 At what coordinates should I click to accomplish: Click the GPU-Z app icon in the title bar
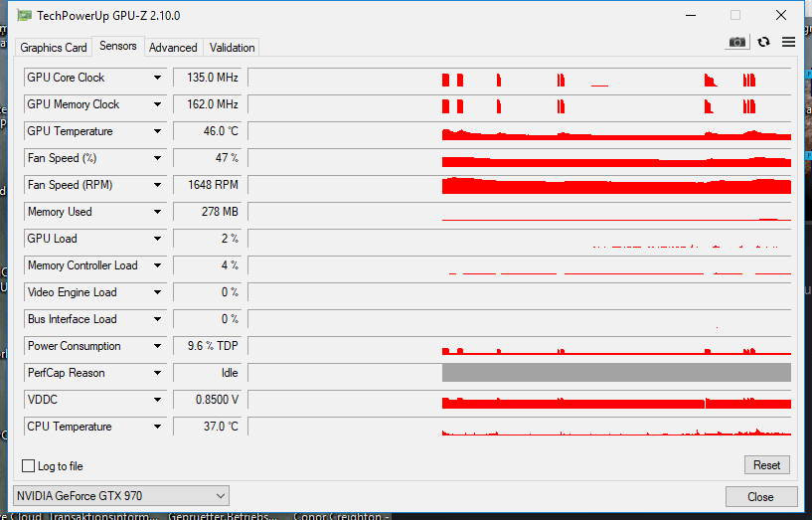coord(24,16)
